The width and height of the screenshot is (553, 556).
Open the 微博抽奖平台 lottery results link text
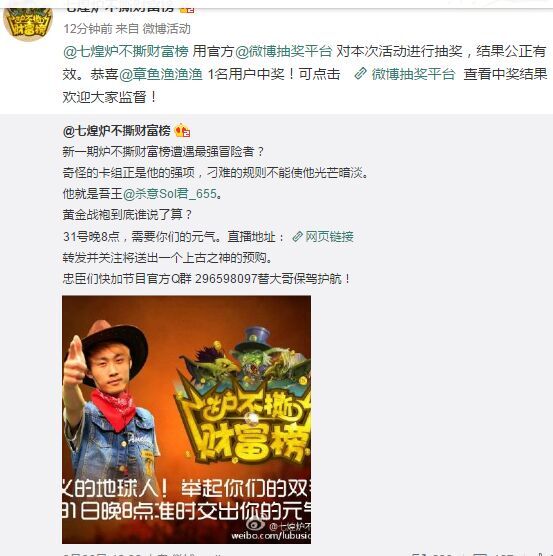(x=413, y=74)
